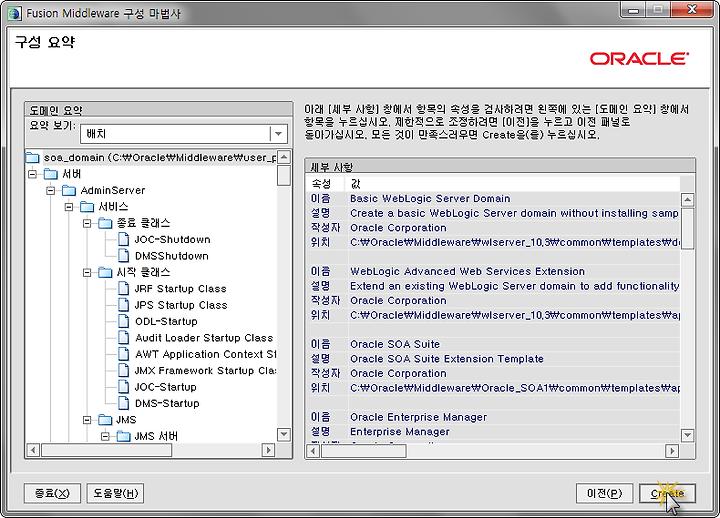Click the 'Enterprise Manager' description value

[x=399, y=432]
